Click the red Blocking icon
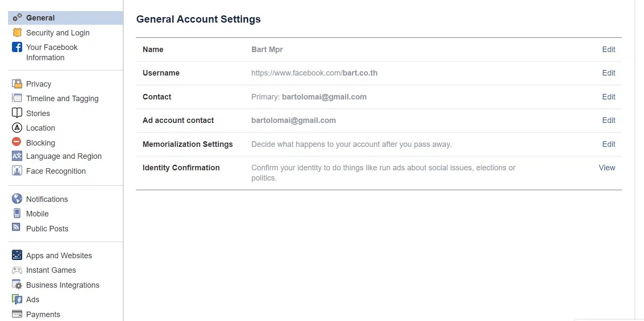644x321 pixels. (17, 142)
